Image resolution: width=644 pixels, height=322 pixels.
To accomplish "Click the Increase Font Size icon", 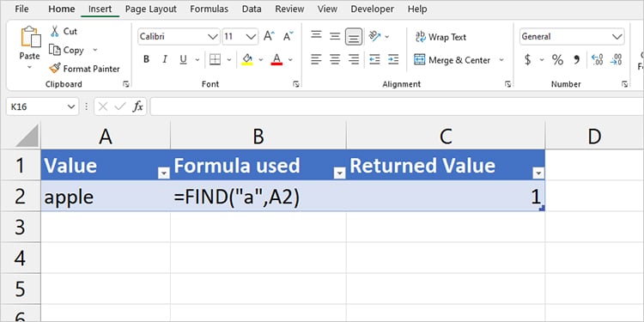I will (x=269, y=36).
